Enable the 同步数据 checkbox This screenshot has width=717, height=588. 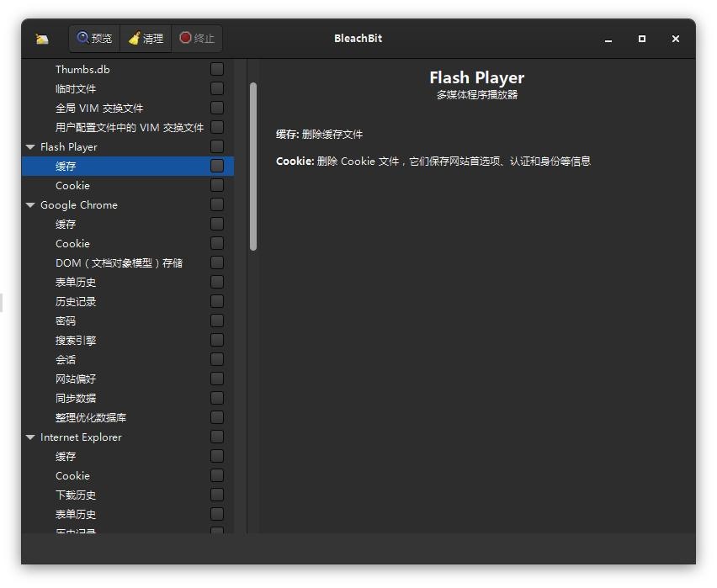[217, 399]
